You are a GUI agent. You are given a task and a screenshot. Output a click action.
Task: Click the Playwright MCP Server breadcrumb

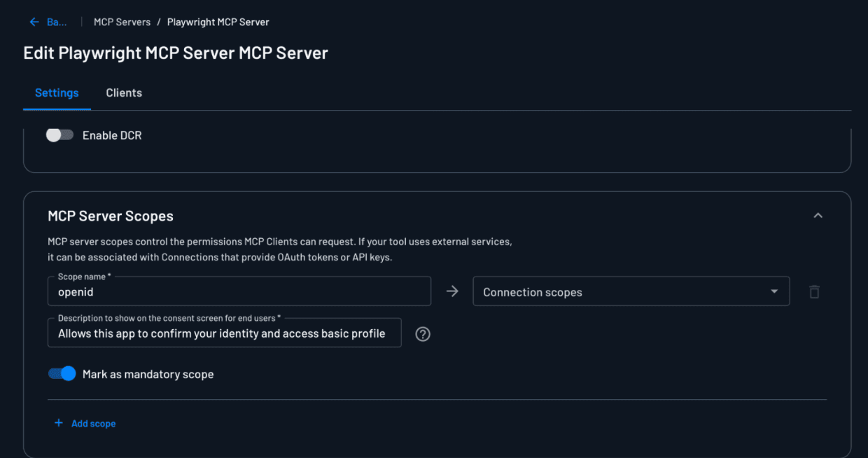[218, 22]
